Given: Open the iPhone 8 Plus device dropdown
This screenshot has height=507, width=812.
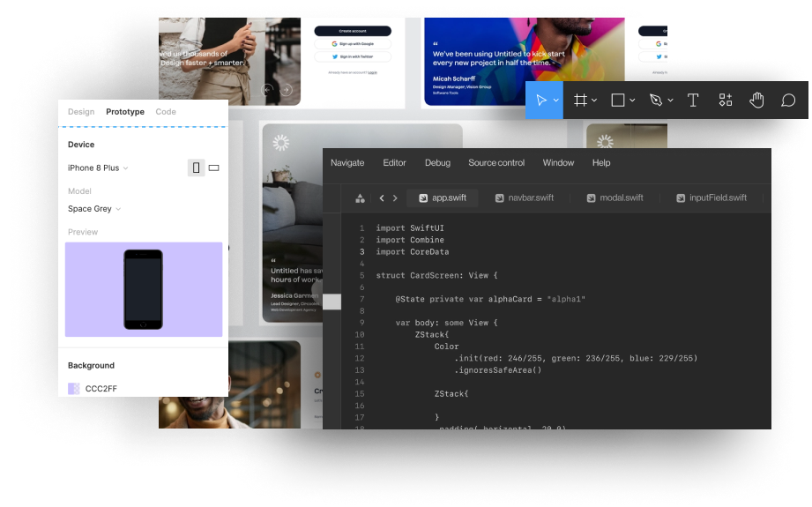Looking at the screenshot, I should (98, 168).
